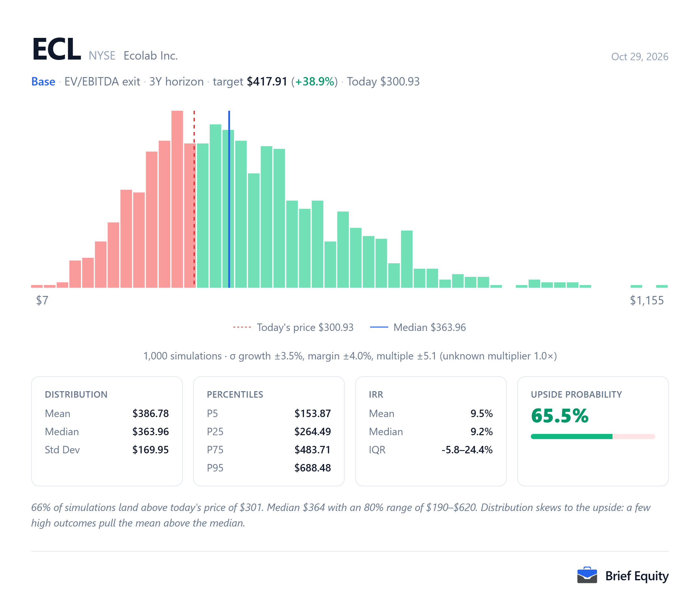Click the P25 value $264.49
Viewport: 700px width, 601px height.
pos(312,432)
